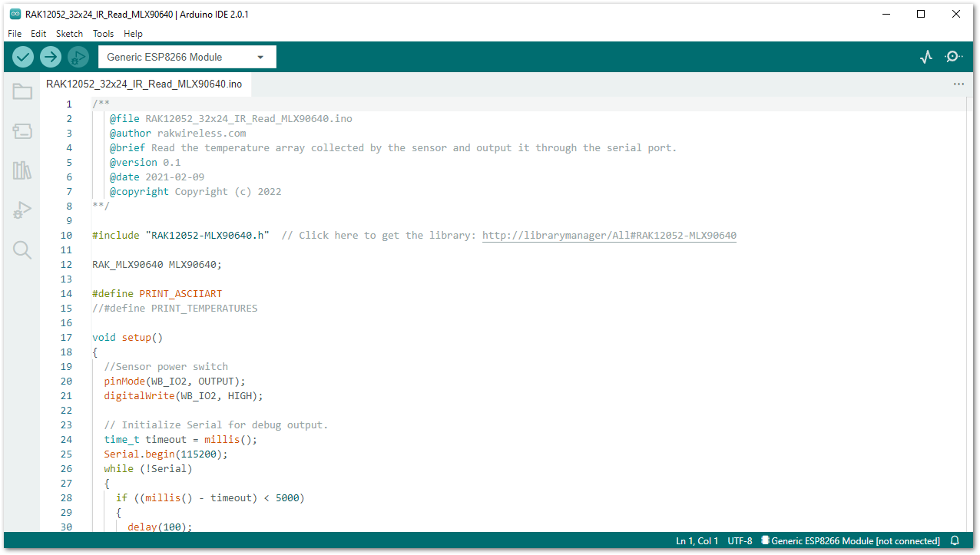The width and height of the screenshot is (980, 555).
Task: Open the Tools menu
Action: click(103, 34)
